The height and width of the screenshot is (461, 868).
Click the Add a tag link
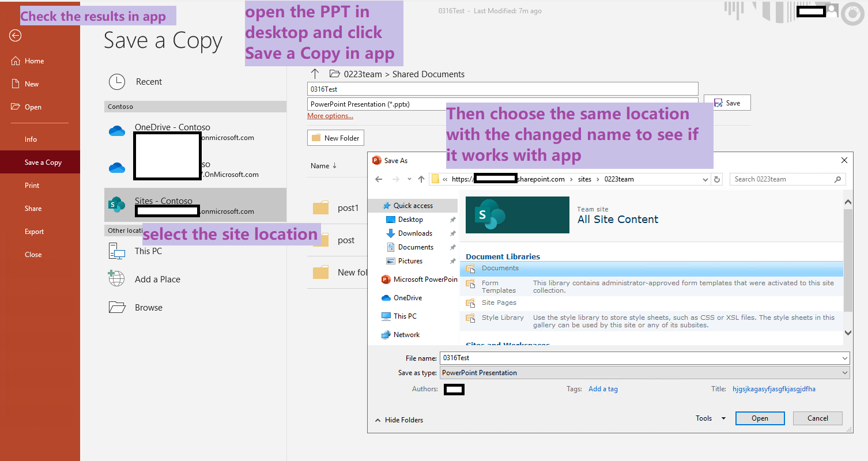click(603, 389)
